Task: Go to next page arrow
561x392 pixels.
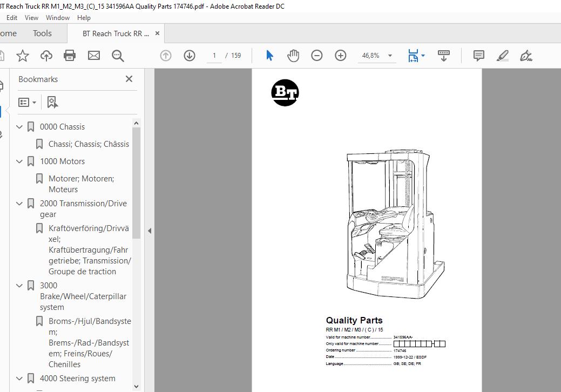Action: point(190,56)
